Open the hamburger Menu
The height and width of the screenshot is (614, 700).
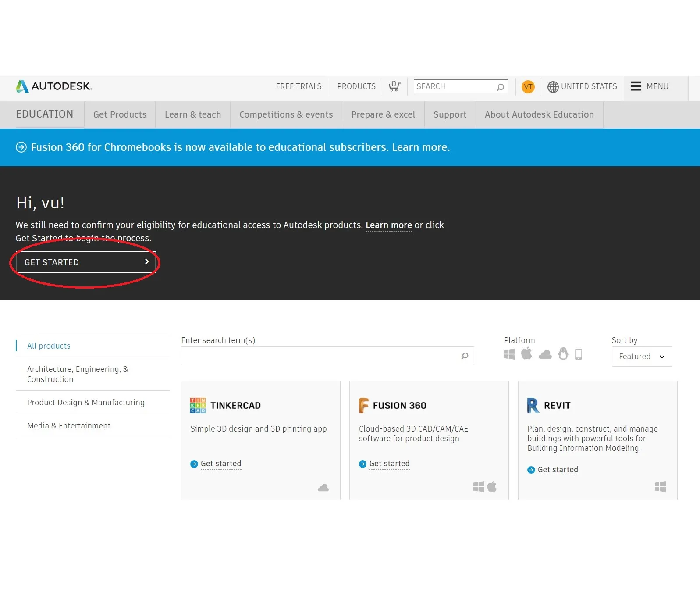(650, 86)
